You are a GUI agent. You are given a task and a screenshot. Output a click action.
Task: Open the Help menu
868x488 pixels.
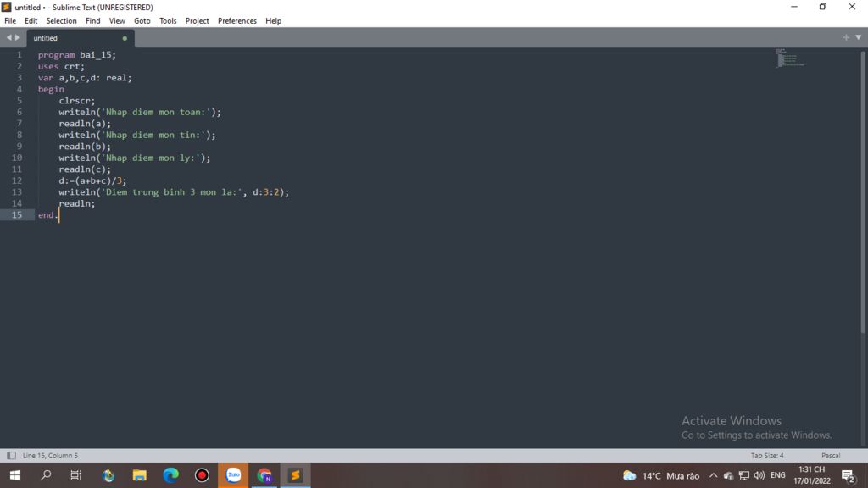coord(274,21)
